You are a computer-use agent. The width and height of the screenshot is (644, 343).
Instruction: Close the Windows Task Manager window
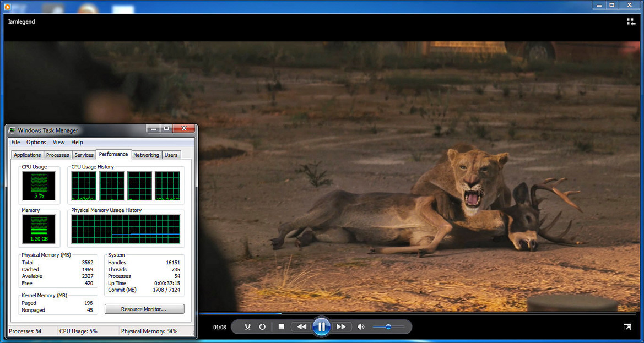point(183,129)
